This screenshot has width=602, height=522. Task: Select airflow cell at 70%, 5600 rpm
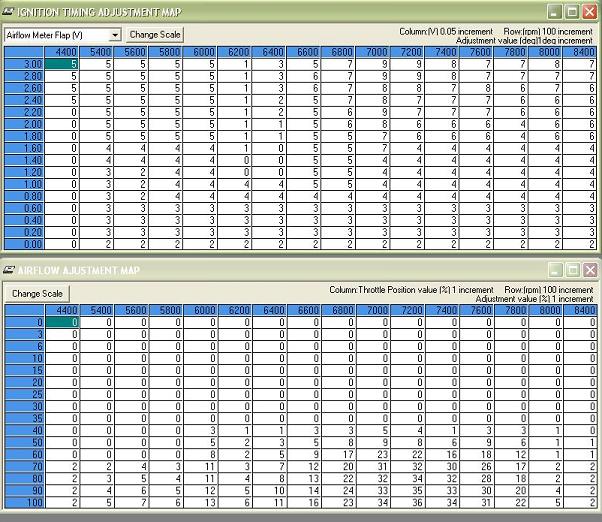[131, 467]
